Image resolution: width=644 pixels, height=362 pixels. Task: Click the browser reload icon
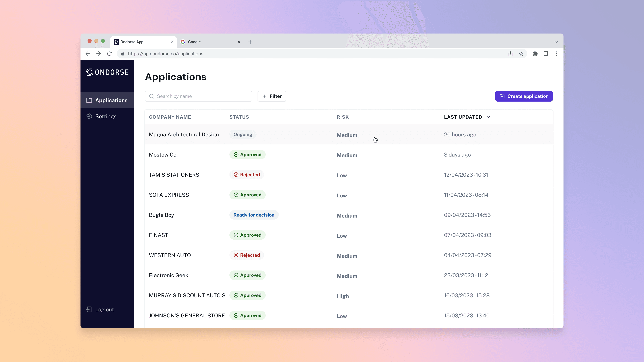[110, 54]
